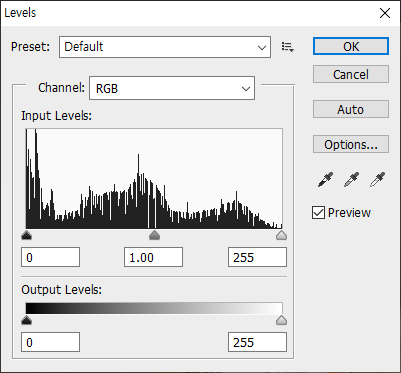Click the input levels histogram
401x373 pixels.
154,178
